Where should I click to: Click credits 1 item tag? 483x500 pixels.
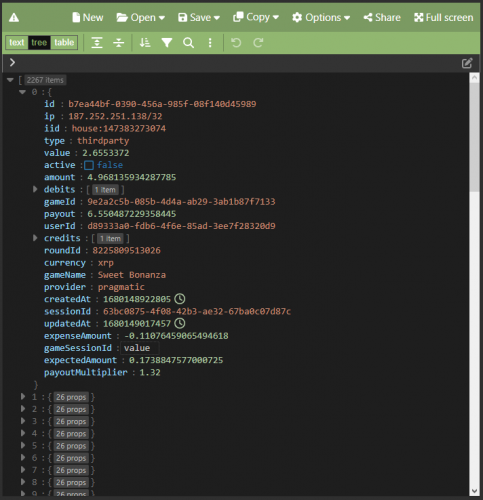tap(110, 239)
